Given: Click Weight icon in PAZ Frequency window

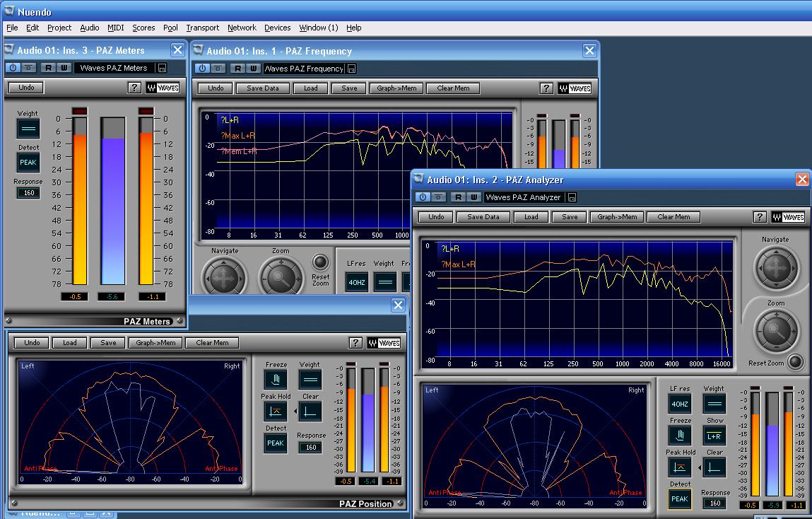Looking at the screenshot, I should click(x=384, y=282).
